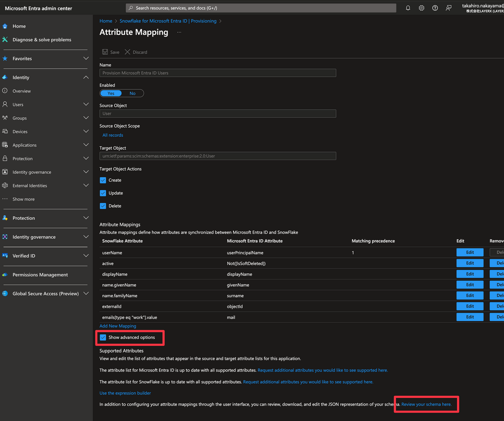Expand the Verified ID section chevron
The image size is (504, 421).
click(86, 256)
